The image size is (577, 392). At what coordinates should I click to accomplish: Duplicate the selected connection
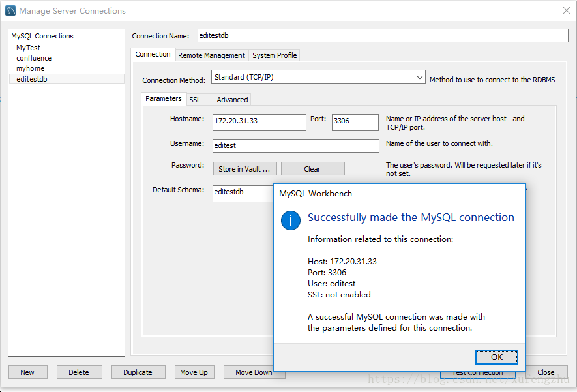pos(138,372)
